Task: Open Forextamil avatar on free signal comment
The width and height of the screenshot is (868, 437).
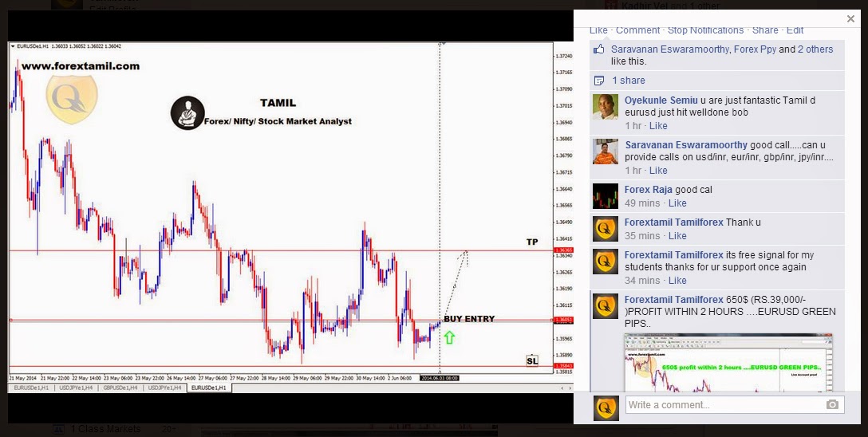Action: pyautogui.click(x=606, y=262)
